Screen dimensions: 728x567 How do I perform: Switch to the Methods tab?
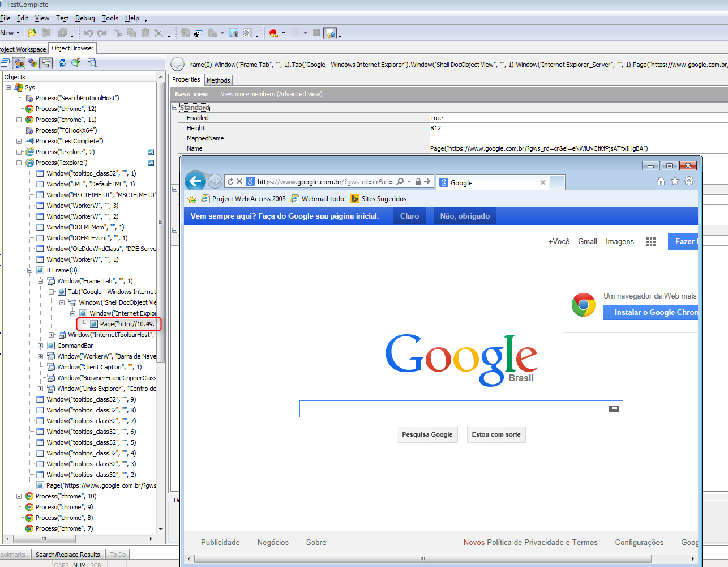pos(218,80)
